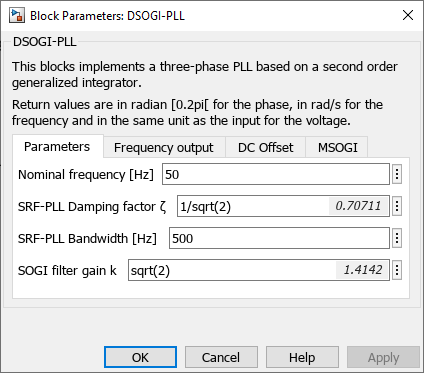Click the Apply button
Viewport: 424px width, 373px height.
(x=383, y=357)
